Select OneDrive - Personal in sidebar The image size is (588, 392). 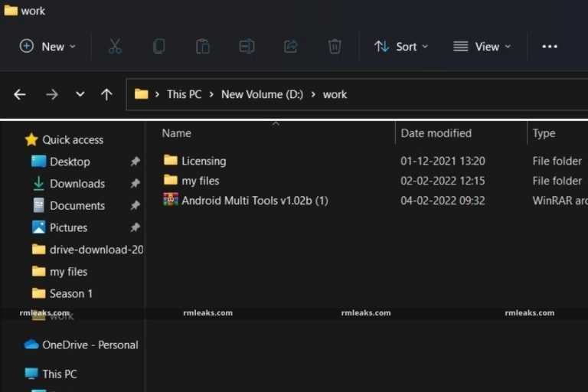90,345
